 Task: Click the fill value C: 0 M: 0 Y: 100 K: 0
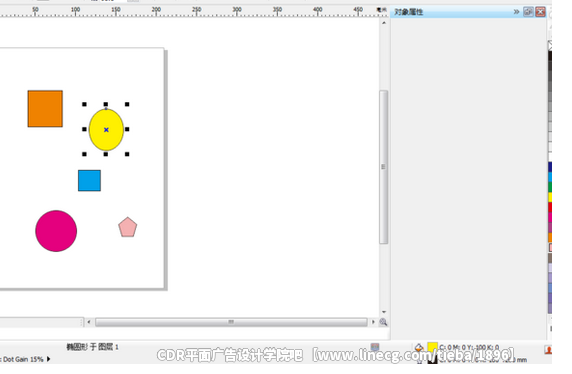click(469, 347)
